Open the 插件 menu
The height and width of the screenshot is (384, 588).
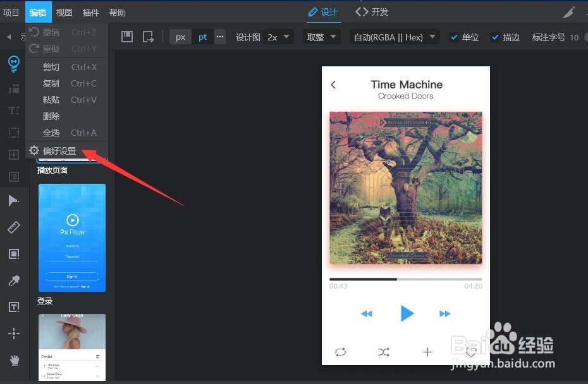tap(91, 13)
